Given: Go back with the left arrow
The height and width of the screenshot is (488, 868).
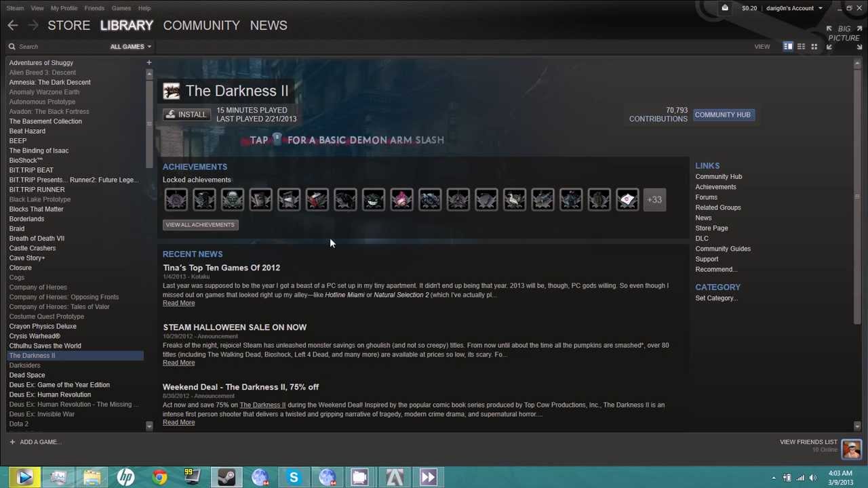Looking at the screenshot, I should [13, 25].
